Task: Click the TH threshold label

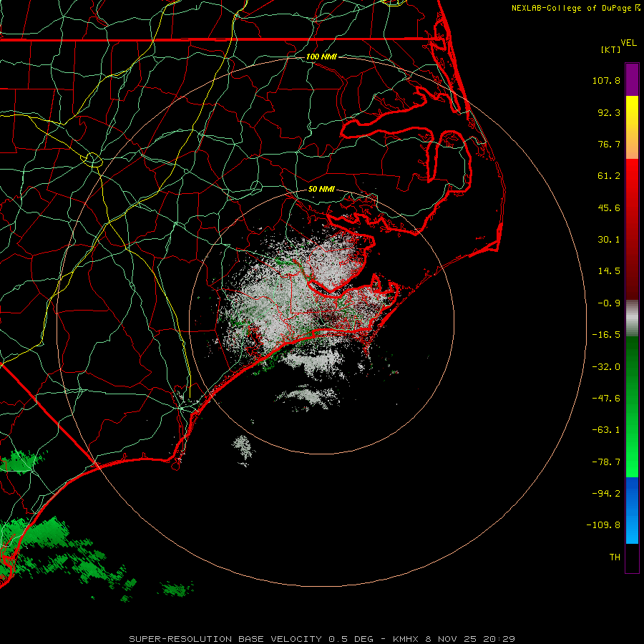Action: tap(615, 557)
